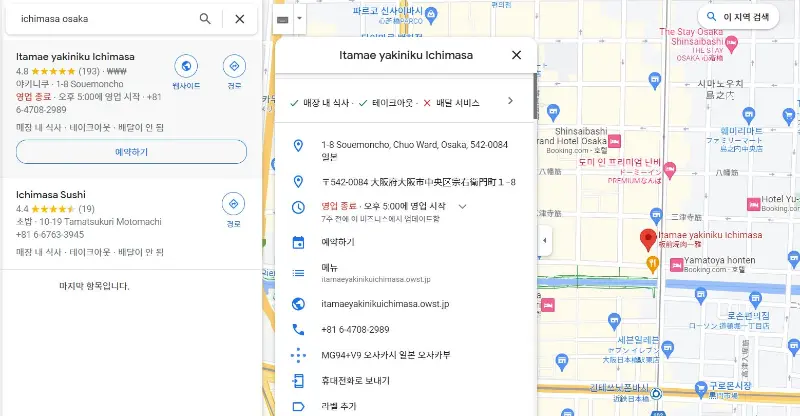
Task: Click the Shinsaibashi Grand Hotel Osaka marker
Action: [x=614, y=141]
